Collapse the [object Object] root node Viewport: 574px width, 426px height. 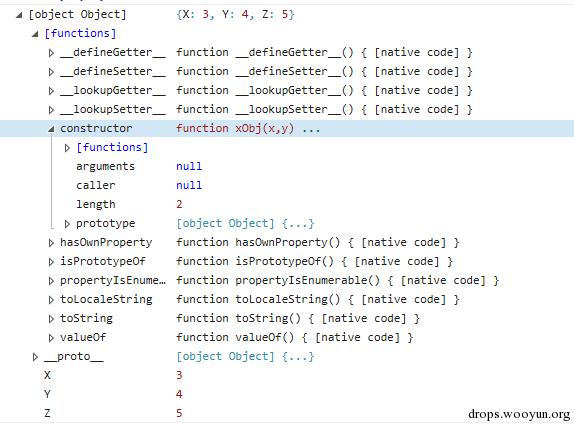[x=19, y=15]
